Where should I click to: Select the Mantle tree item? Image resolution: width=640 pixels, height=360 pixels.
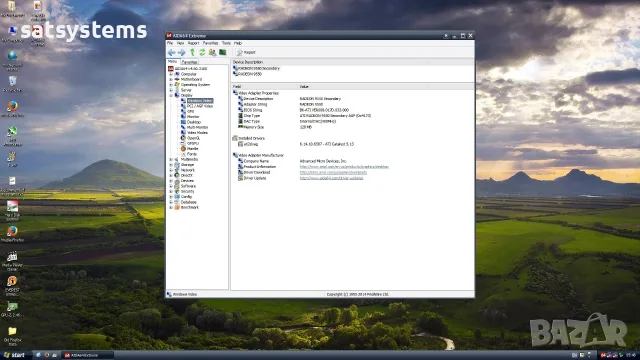click(x=193, y=149)
